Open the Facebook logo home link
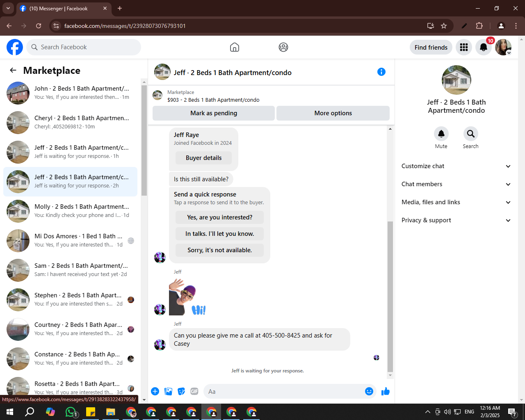This screenshot has height=420, width=525. (x=15, y=47)
